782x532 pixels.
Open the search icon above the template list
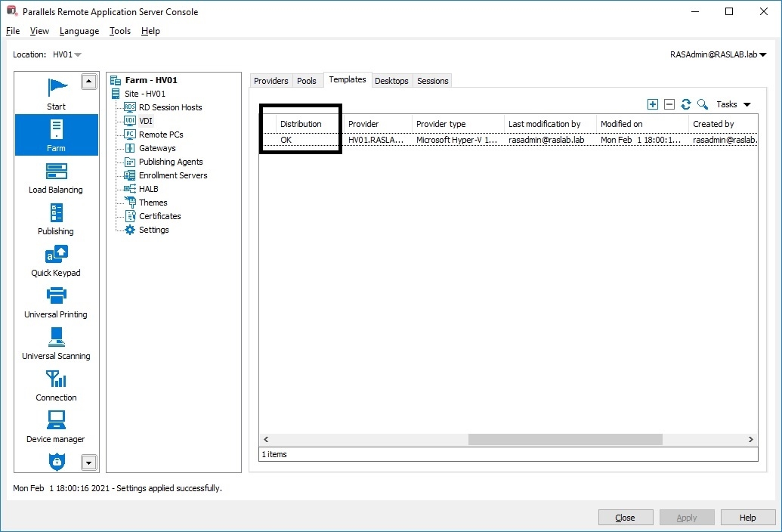[702, 104]
